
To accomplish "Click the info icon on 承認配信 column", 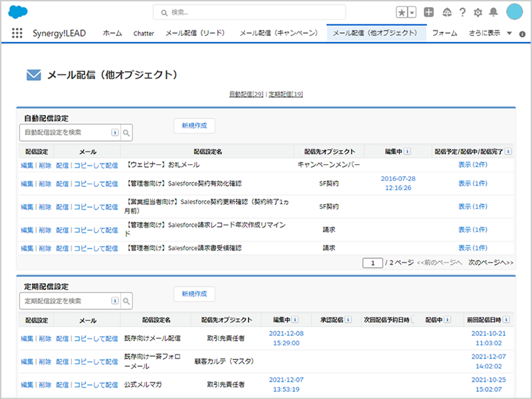I will (348, 319).
